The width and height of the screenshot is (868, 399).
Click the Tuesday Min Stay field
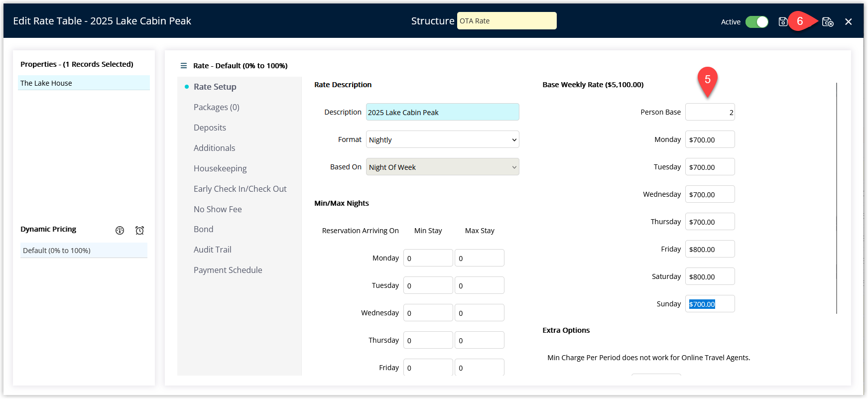coord(428,285)
